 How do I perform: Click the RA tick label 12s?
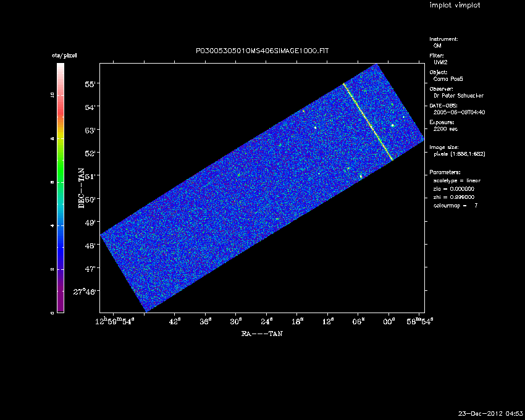click(328, 322)
